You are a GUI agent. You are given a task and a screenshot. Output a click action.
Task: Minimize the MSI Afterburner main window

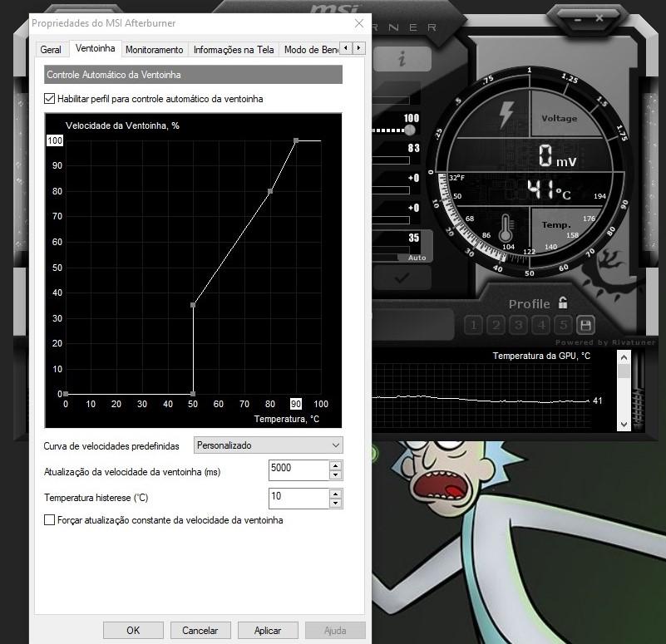pyautogui.click(x=578, y=19)
